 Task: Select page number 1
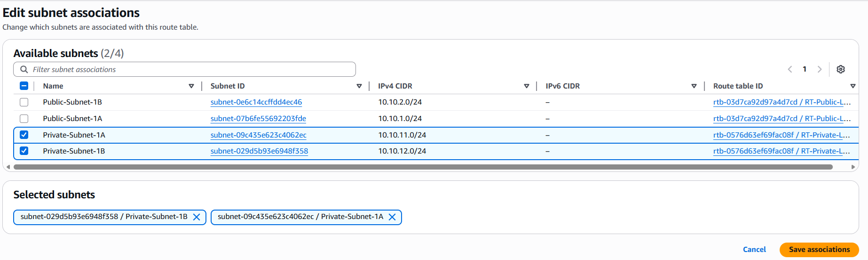click(805, 69)
